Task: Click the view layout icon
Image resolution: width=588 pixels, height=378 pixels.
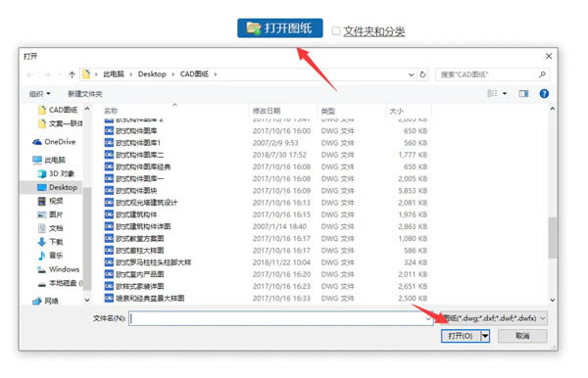Action: click(492, 93)
